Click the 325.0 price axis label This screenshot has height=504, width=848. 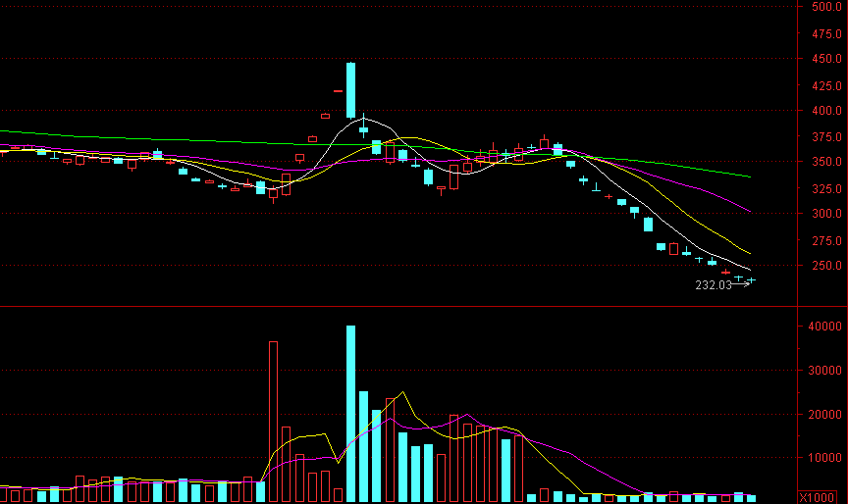click(x=826, y=188)
